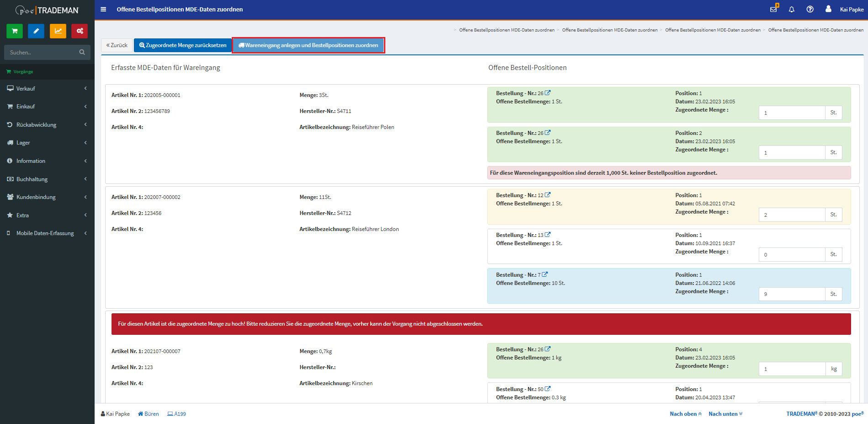The image size is (868, 424).
Task: Click Zugeordnete Menge zurücksetzen button
Action: tap(183, 45)
